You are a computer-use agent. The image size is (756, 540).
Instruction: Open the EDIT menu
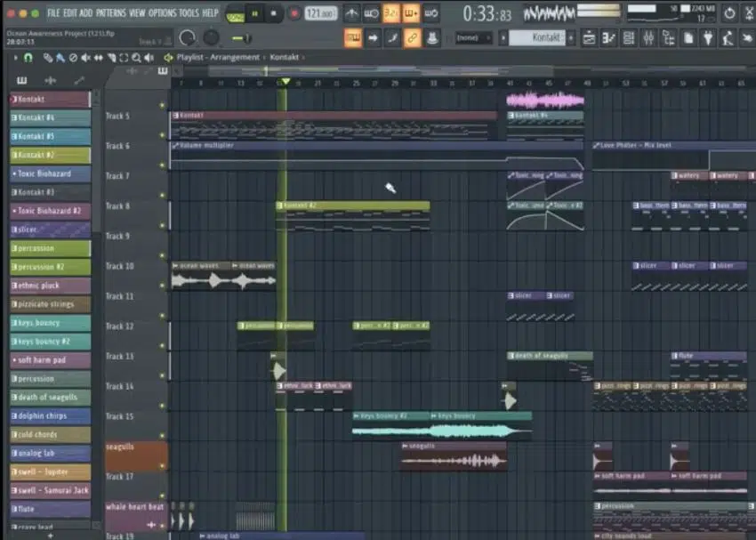click(x=70, y=13)
